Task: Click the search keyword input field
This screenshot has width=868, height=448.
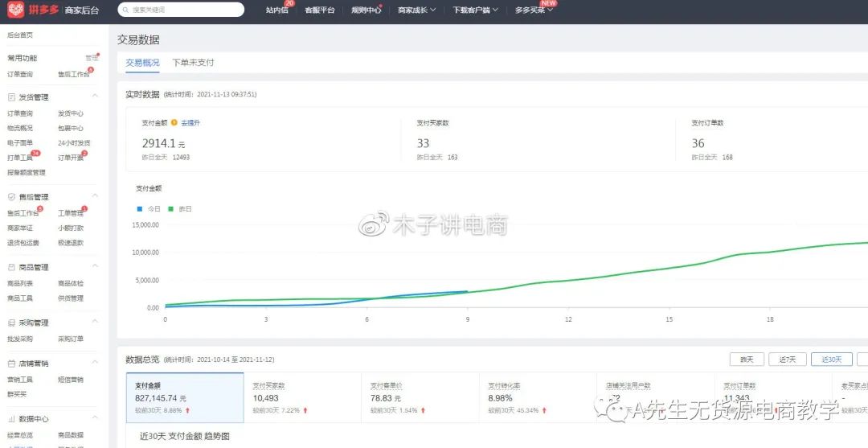Action: 181,10
